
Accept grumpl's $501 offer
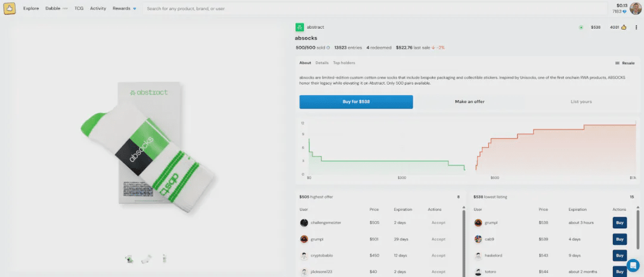pyautogui.click(x=438, y=239)
